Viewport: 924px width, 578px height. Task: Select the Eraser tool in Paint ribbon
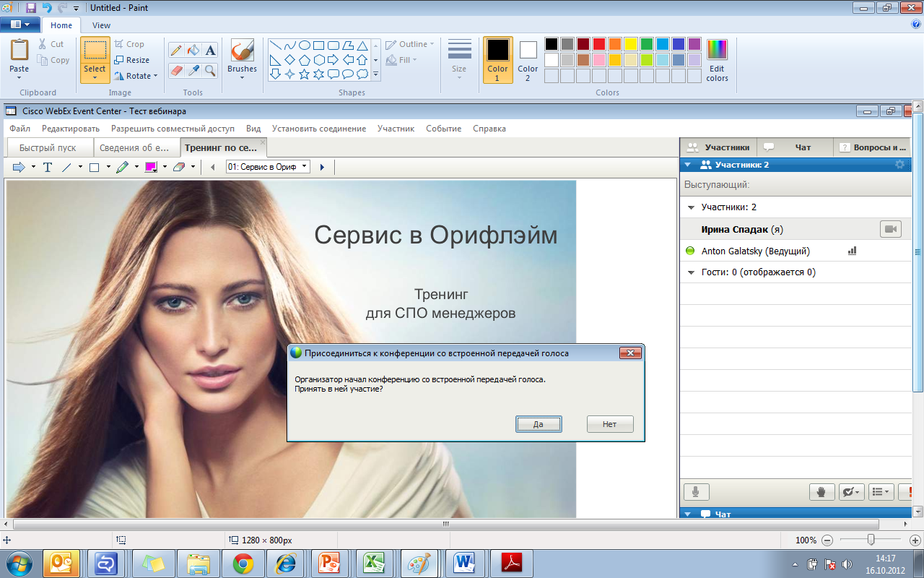tap(175, 70)
